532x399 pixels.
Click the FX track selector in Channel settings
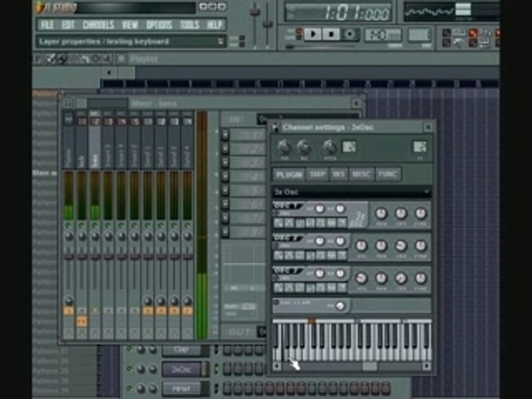420,147
